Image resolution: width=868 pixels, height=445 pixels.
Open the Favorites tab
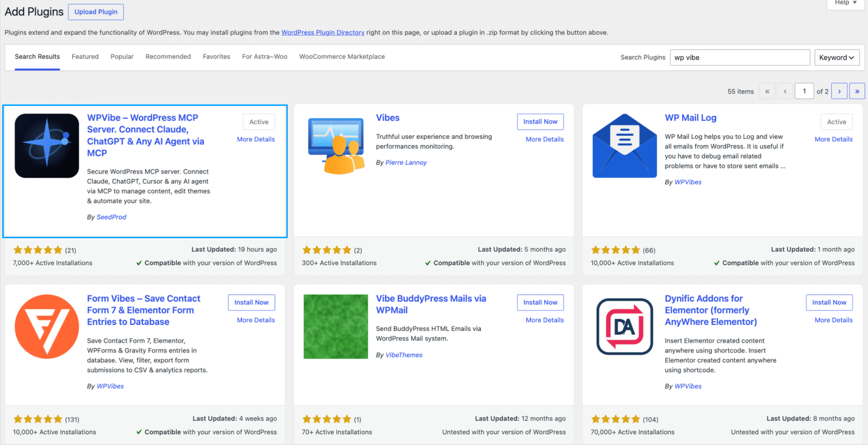(216, 56)
